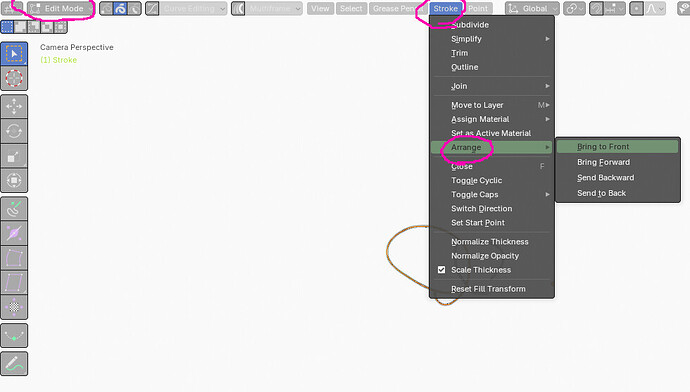Open the snapping options dropdown
This screenshot has height=392, width=690.
[614, 8]
